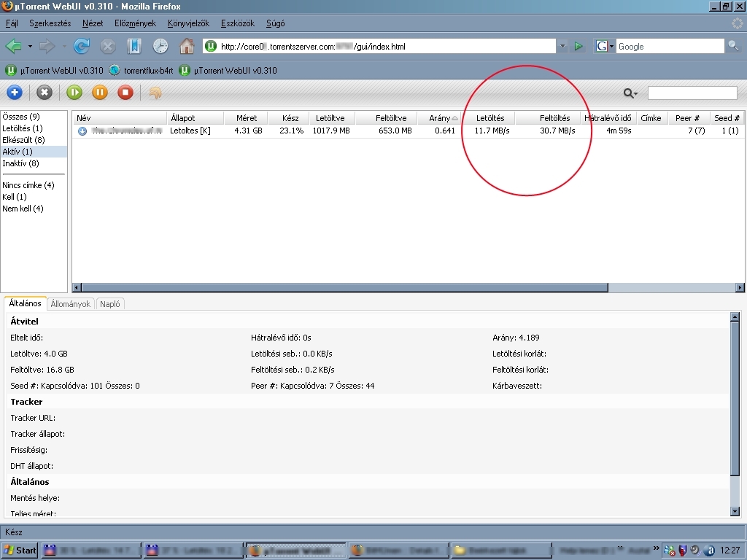
Task: Open the history clock icon in the toolbar
Action: tap(160, 47)
